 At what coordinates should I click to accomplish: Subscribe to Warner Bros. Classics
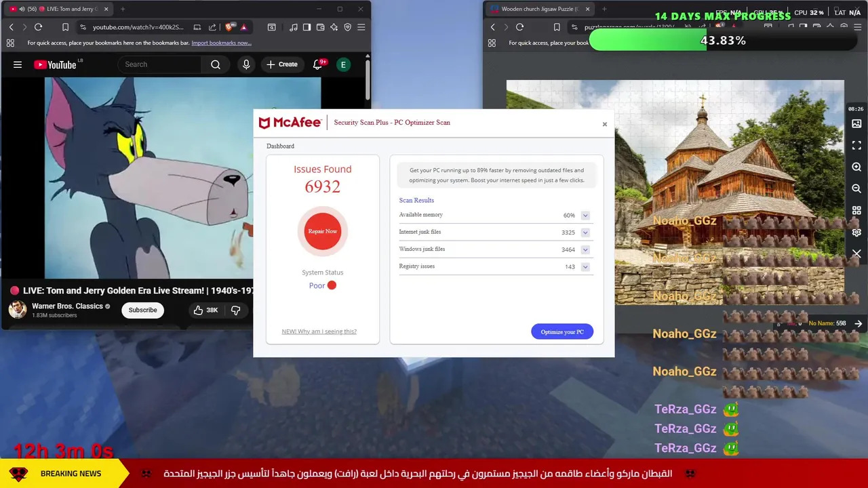142,310
